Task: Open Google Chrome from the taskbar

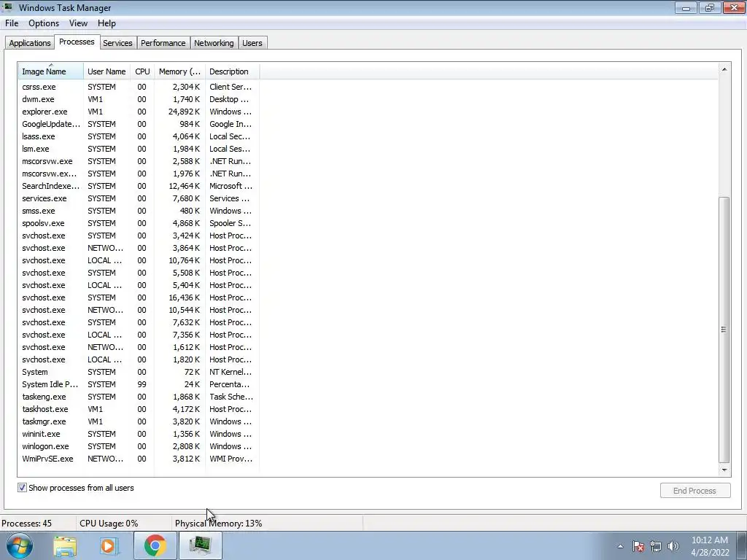Action: coord(155,545)
